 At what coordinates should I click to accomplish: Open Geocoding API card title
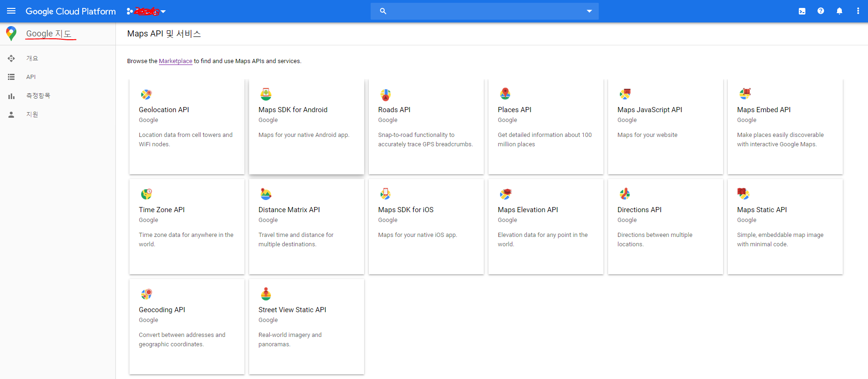pyautogui.click(x=162, y=310)
